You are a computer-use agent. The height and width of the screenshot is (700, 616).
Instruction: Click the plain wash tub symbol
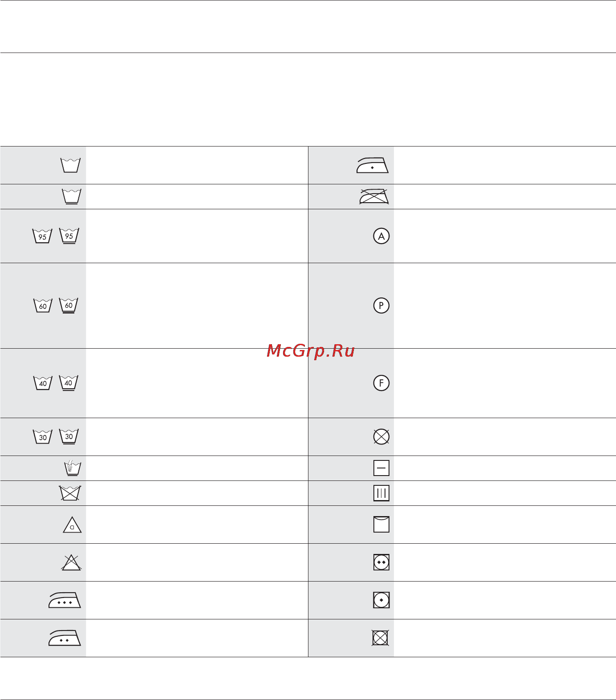(70, 165)
